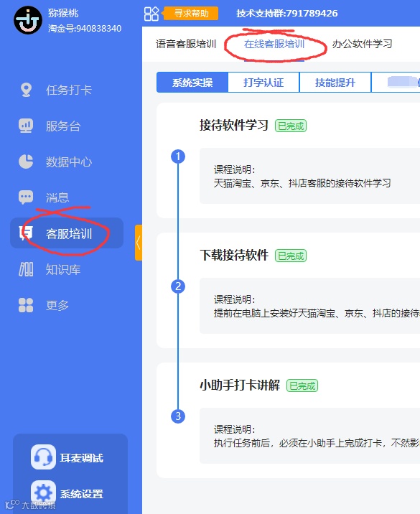Select 客服培训 sidebar entry
This screenshot has height=514, width=420.
click(67, 233)
